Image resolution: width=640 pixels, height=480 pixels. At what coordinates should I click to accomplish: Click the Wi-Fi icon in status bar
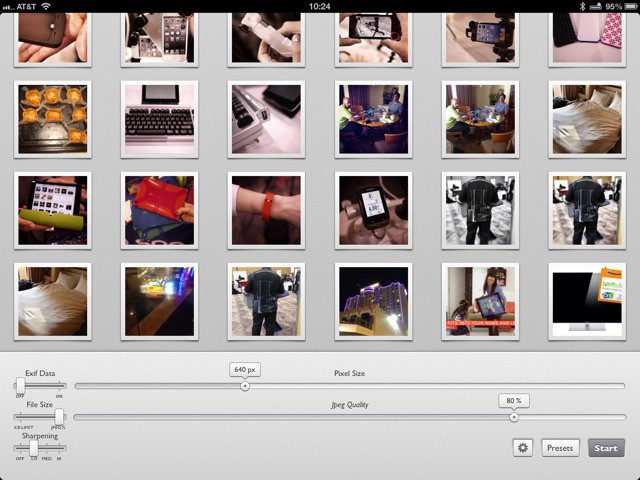46,6
